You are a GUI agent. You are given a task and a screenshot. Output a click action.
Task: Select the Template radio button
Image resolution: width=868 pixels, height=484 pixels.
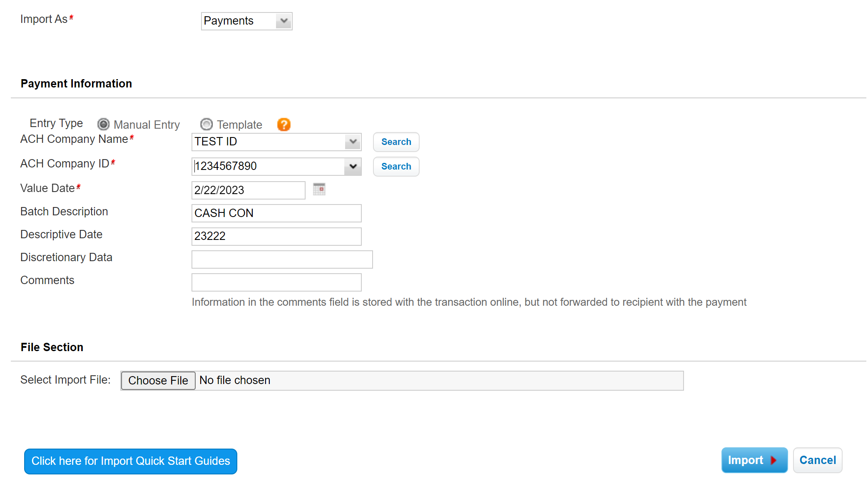coord(206,124)
